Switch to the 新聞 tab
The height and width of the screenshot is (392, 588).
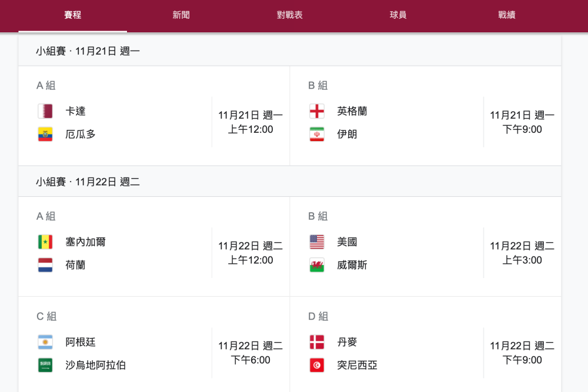point(181,15)
